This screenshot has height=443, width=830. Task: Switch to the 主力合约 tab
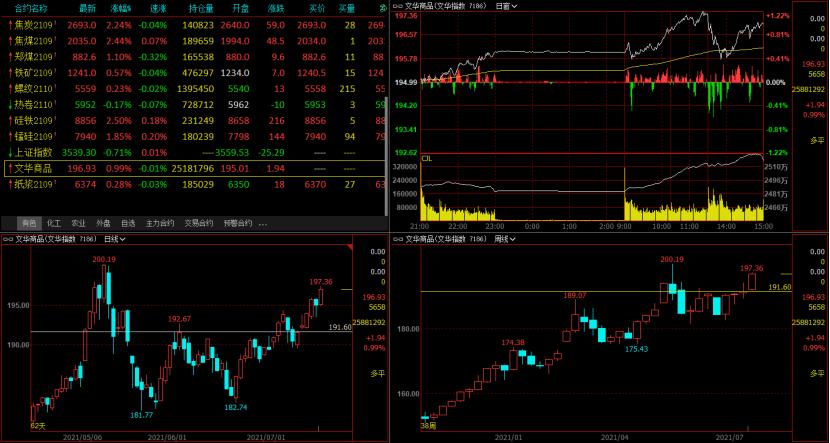pos(160,223)
